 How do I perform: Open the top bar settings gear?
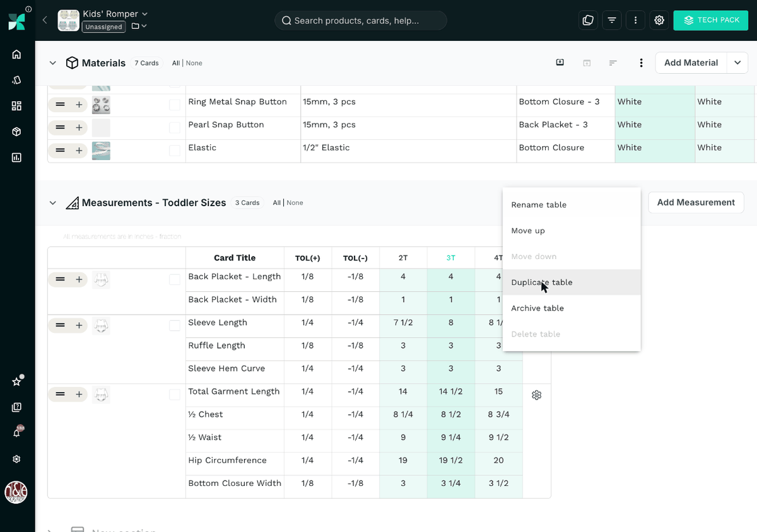coord(659,20)
